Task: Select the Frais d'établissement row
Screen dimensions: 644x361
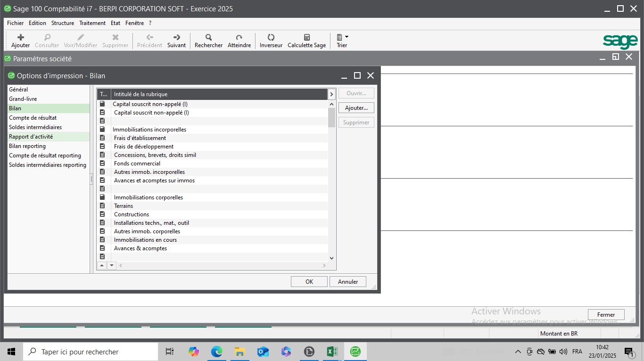Action: pos(213,138)
